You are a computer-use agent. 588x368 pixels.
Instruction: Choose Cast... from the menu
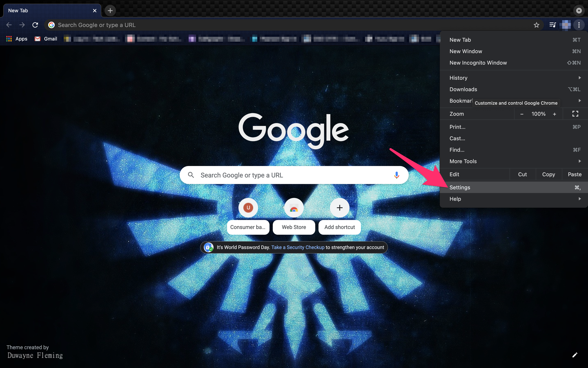(514, 138)
